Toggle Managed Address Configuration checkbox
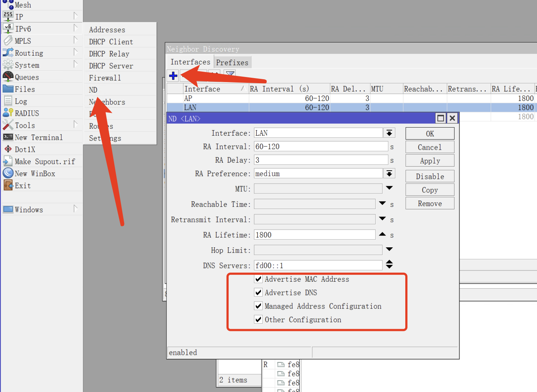537x392 pixels. [258, 306]
